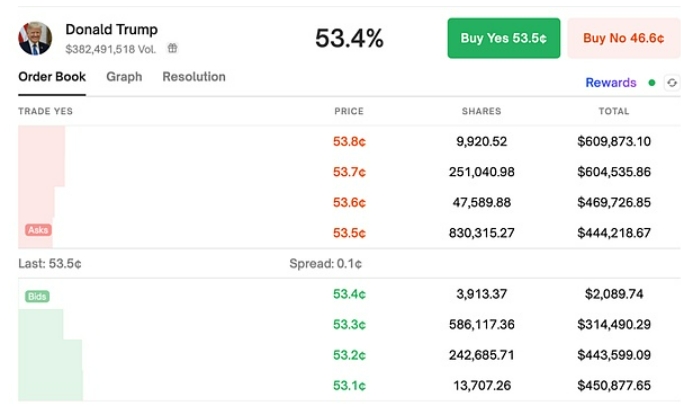Select the 53.1¢ bid price
The width and height of the screenshot is (681, 407).
tap(349, 386)
